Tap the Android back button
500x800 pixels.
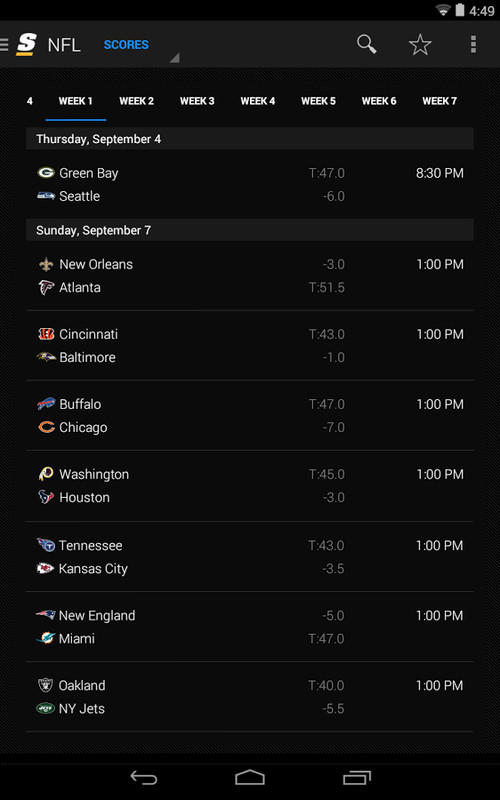coord(144,777)
